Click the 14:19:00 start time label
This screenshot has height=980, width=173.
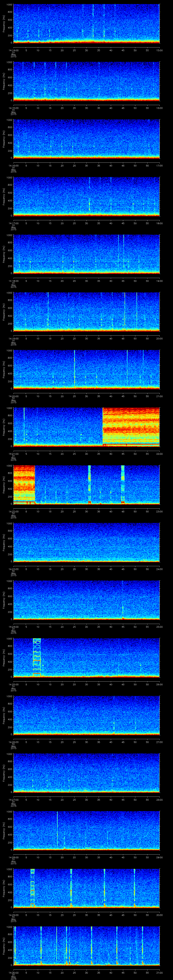(x=13, y=339)
